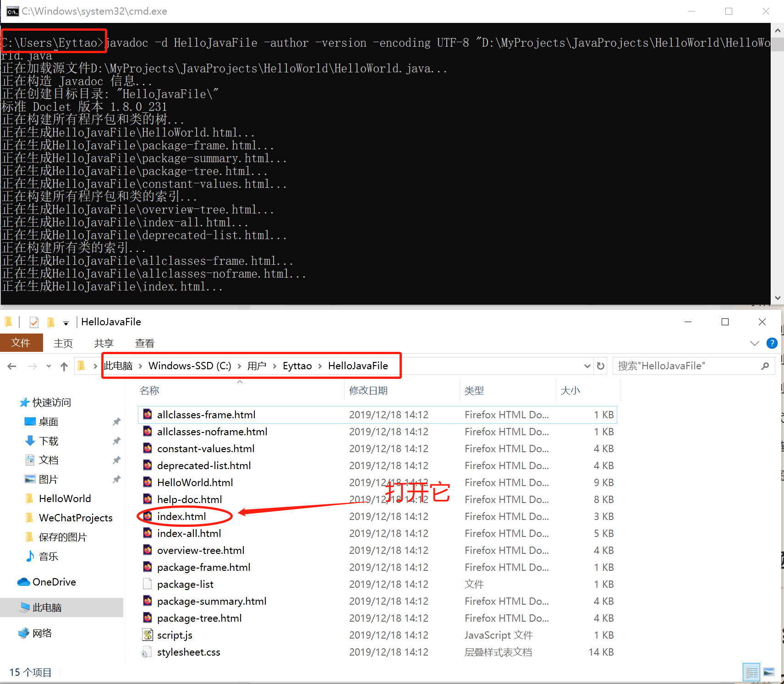Click inside the 搜索HelloJavaFile search box
The width and height of the screenshot is (784, 684).
pyautogui.click(x=678, y=366)
